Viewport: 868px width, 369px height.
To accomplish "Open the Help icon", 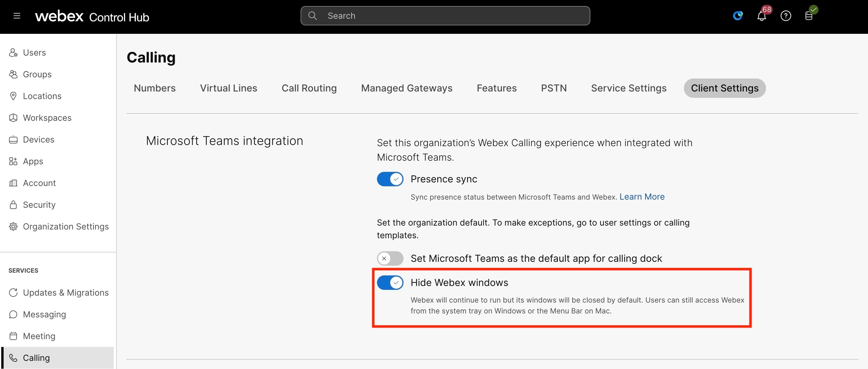I will click(786, 15).
